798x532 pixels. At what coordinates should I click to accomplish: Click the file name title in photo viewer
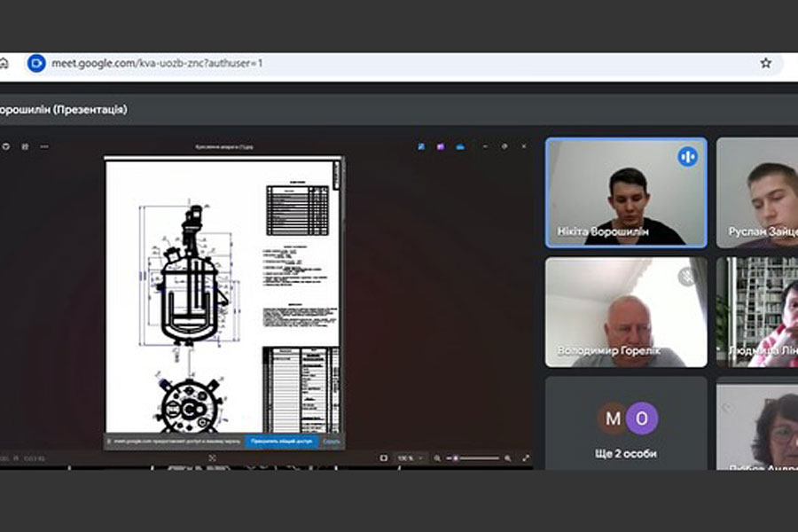pyautogui.click(x=224, y=146)
